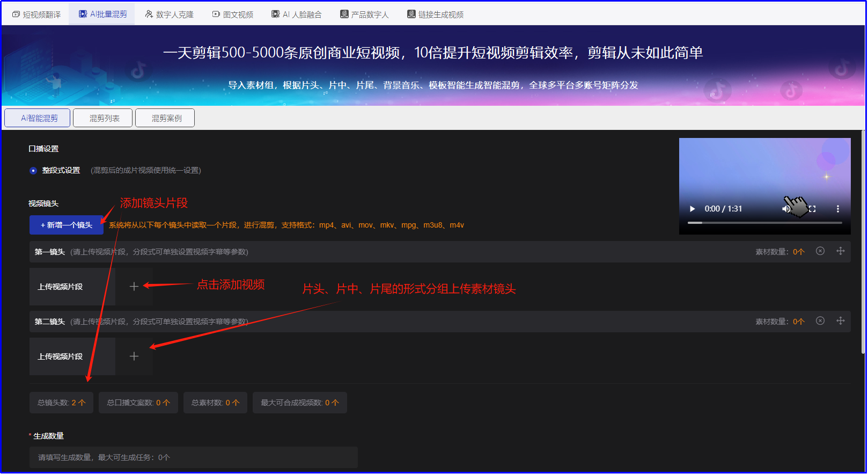This screenshot has height=474, width=868.
Task: Click the move handle icon for 第一镜头
Action: point(840,251)
